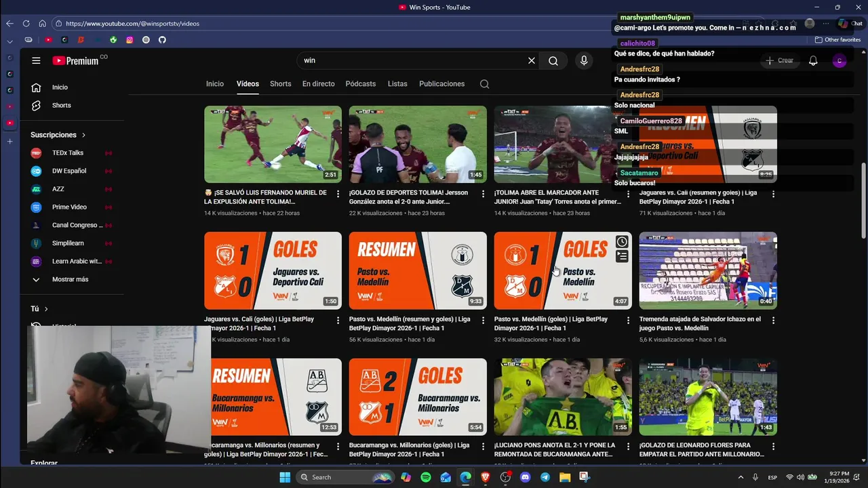
Task: Click the Windows taskbar Search box
Action: [346, 477]
